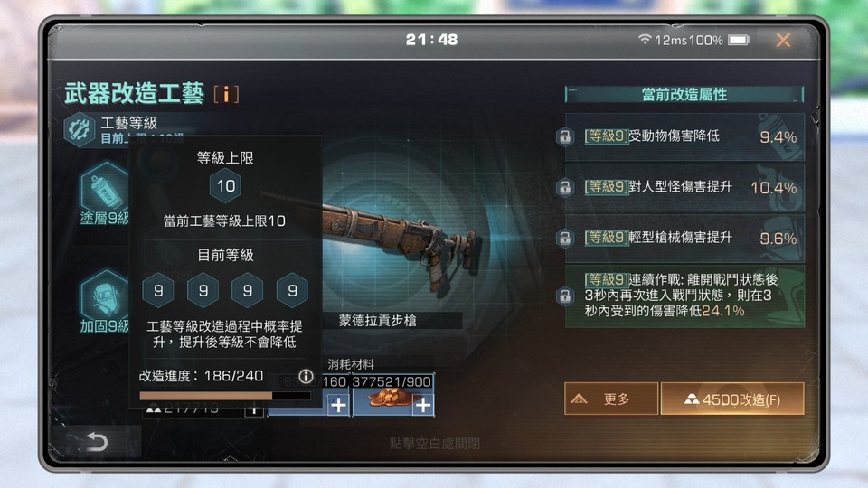
Task: Tap the info icon next to 改造進度
Action: tap(306, 376)
